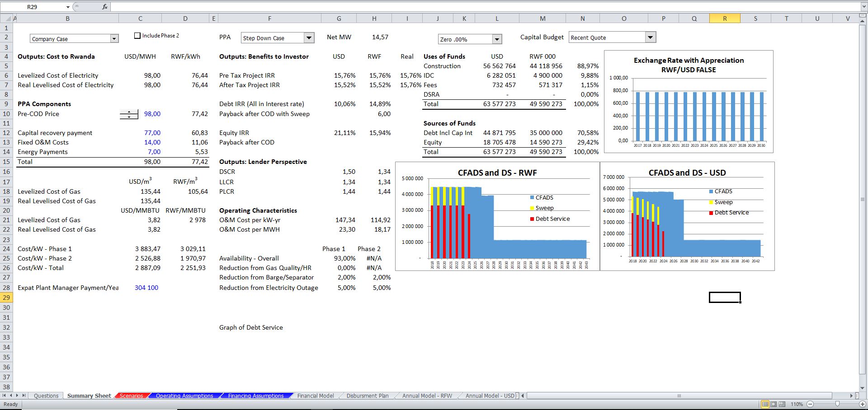Switch to the Financial Model tab
This screenshot has width=868, height=410.
point(315,396)
